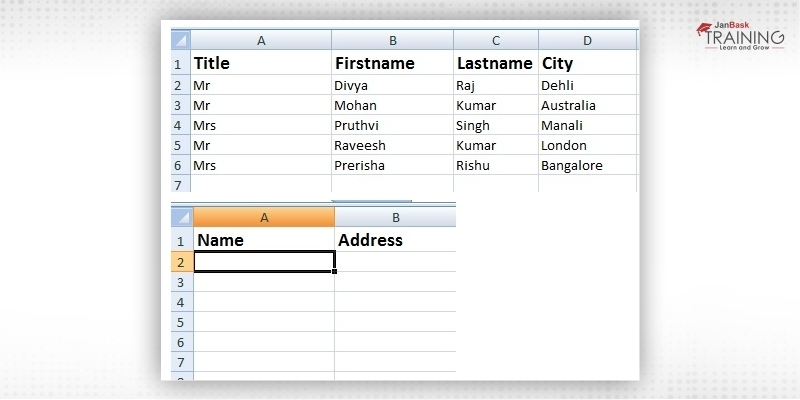The width and height of the screenshot is (800, 400).
Task: Select Kumar in Raveesh's row
Action: pos(496,145)
